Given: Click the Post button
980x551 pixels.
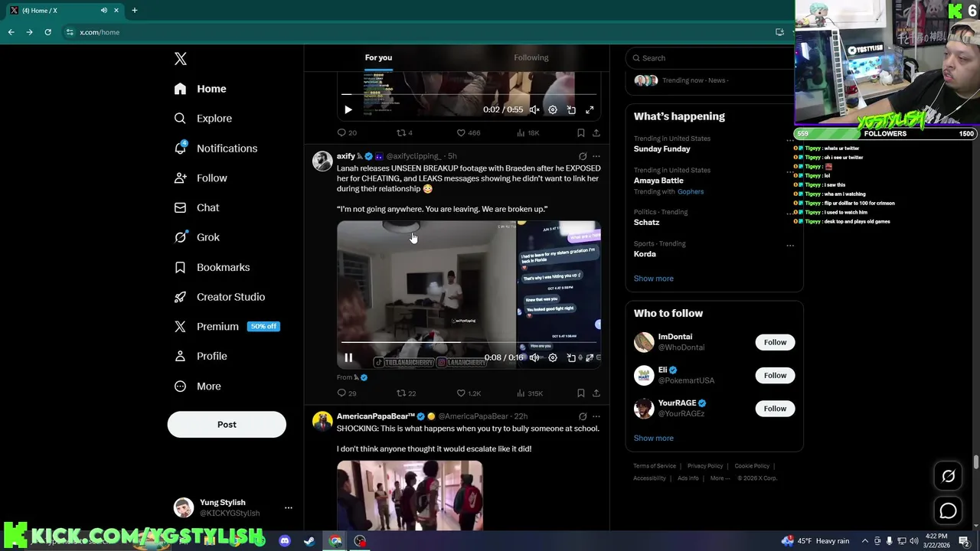Looking at the screenshot, I should click(x=227, y=425).
